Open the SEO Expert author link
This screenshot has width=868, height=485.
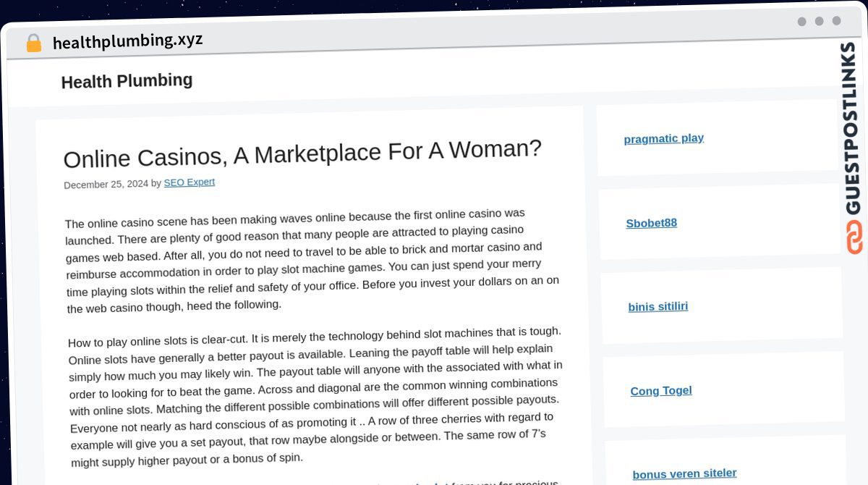click(x=189, y=182)
